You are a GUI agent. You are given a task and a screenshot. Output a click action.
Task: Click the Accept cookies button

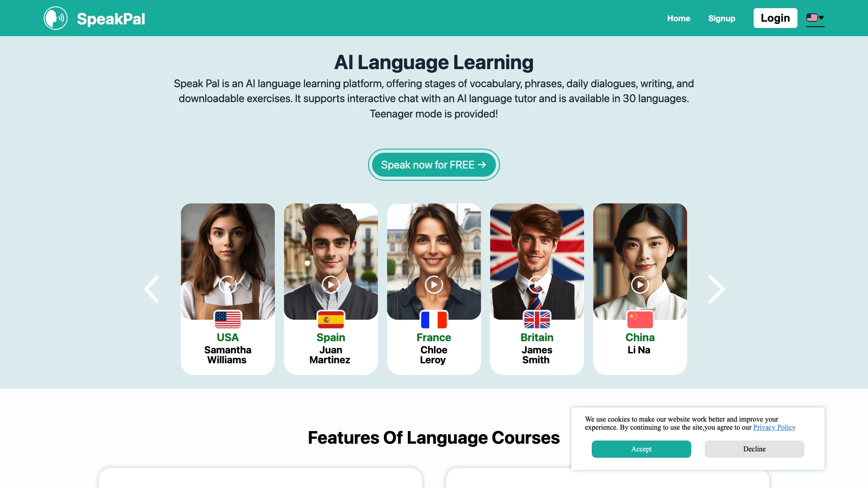[642, 449]
